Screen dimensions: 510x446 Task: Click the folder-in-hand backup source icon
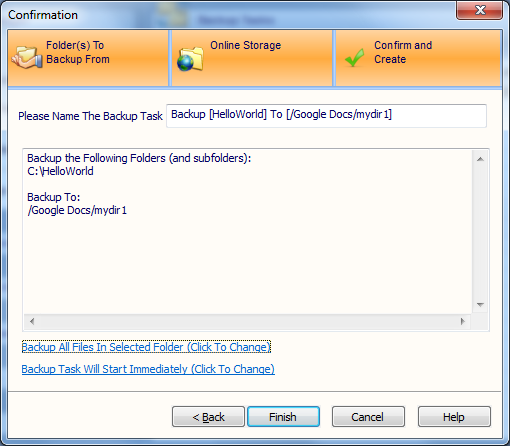coord(27,58)
